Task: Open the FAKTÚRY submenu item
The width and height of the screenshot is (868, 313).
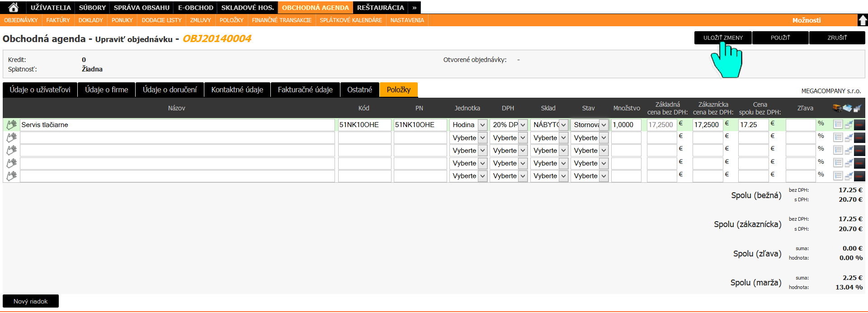Action: click(58, 20)
